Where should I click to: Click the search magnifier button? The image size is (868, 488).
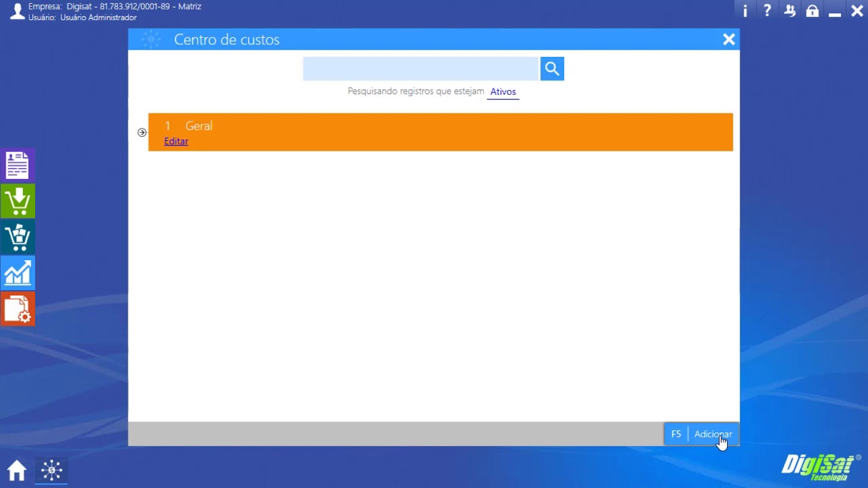point(552,68)
